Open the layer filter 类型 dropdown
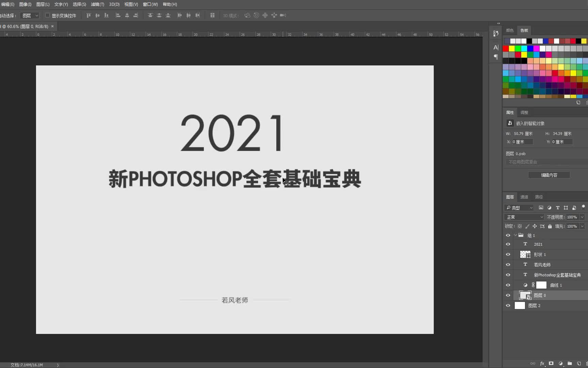The image size is (588, 368). pos(519,208)
